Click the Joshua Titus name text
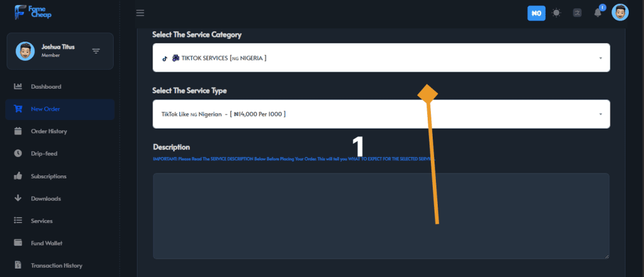Screen dimensions: 644x277 (x=58, y=46)
